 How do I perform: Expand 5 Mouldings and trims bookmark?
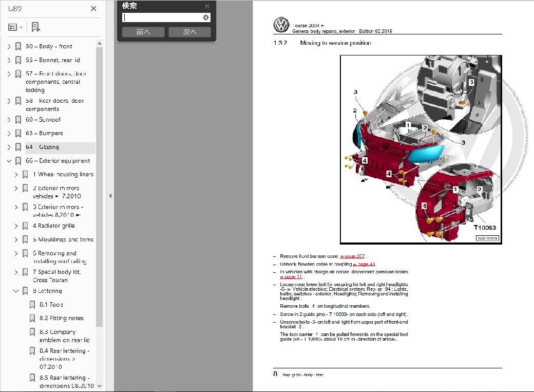point(16,239)
